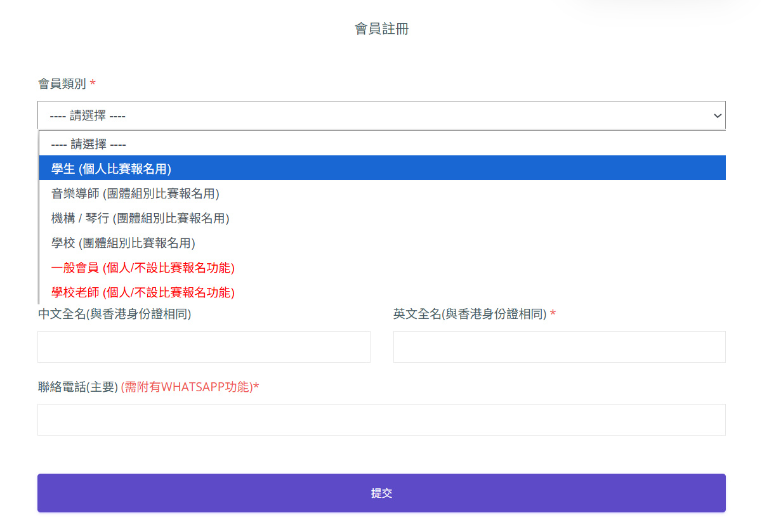Select 一般會員 (個人/不設比賽報名功能) option
Image resolution: width=762 pixels, height=532 pixels.
coord(382,268)
